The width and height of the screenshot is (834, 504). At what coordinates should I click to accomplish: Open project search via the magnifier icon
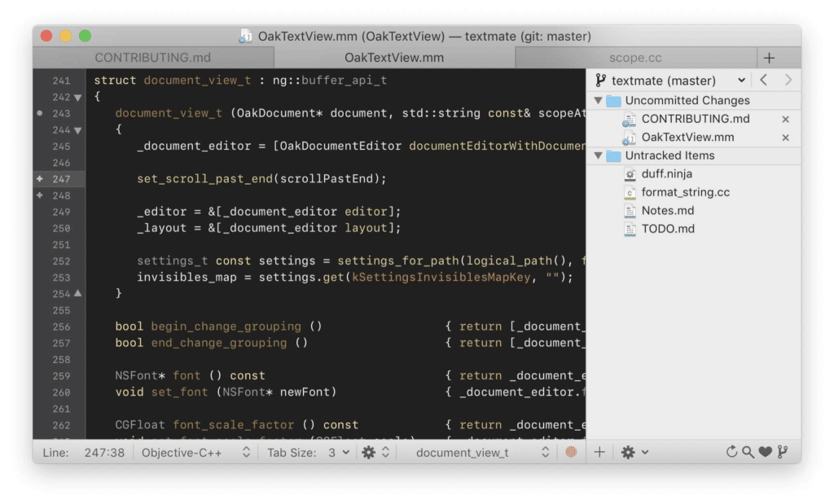click(747, 452)
